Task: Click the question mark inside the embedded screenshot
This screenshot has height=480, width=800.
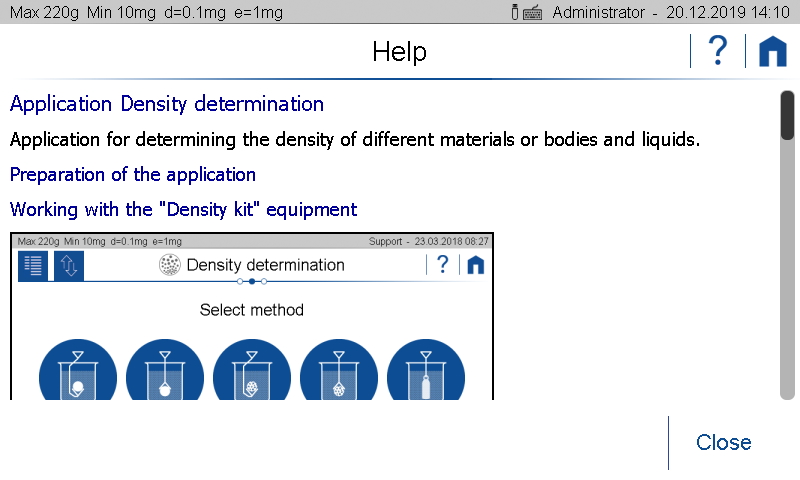Action: (442, 265)
